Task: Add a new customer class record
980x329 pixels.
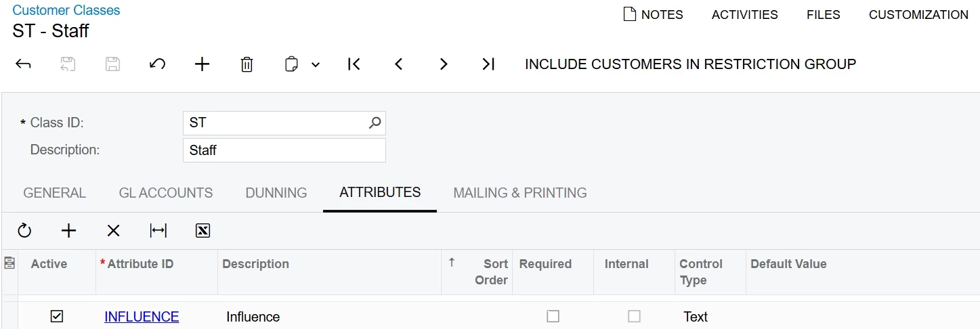Action: (202, 64)
